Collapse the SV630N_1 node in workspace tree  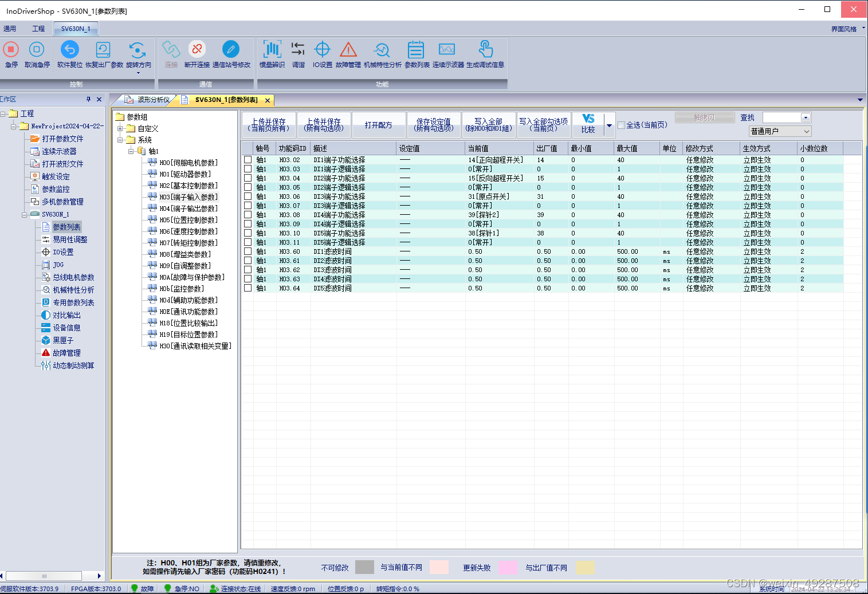coord(25,214)
